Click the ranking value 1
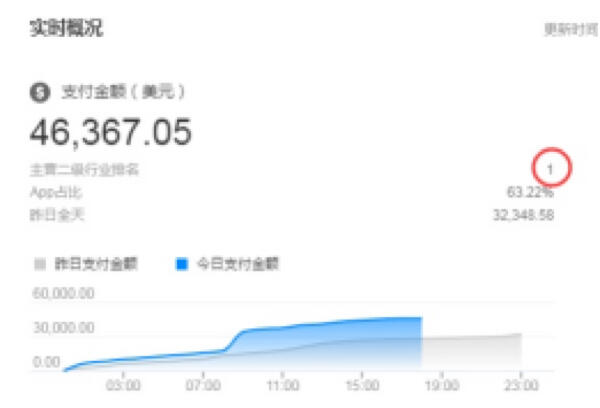600x408 pixels. point(550,169)
